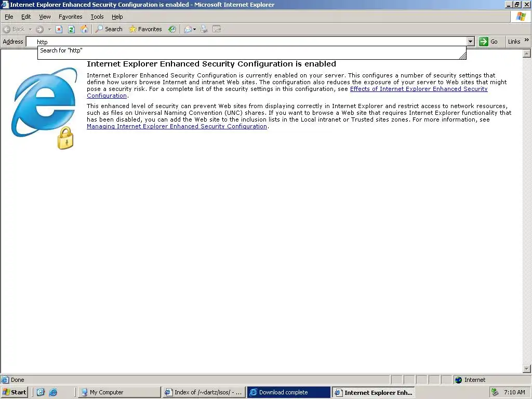Open the Favorites menu in menu bar

point(70,17)
